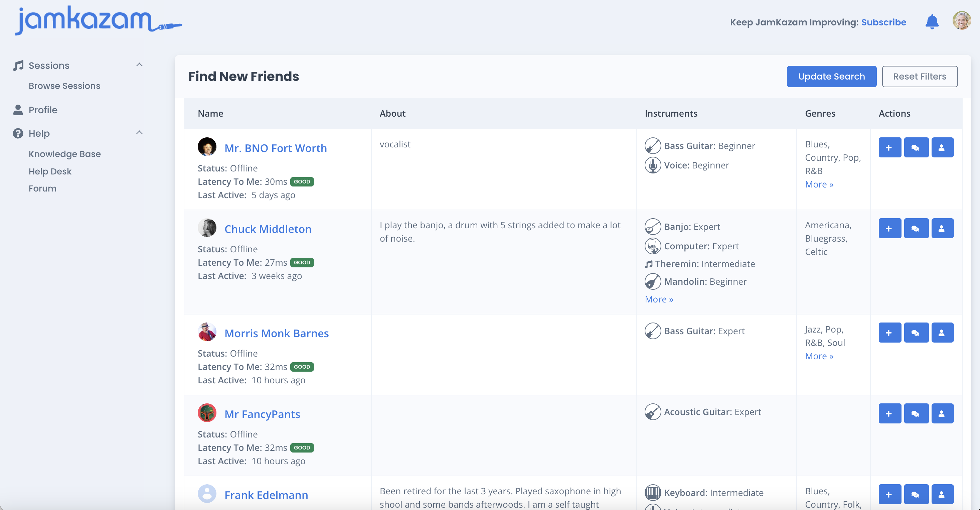Viewport: 980px width, 510px height.
Task: Open the Subscribe link
Action: click(x=883, y=22)
